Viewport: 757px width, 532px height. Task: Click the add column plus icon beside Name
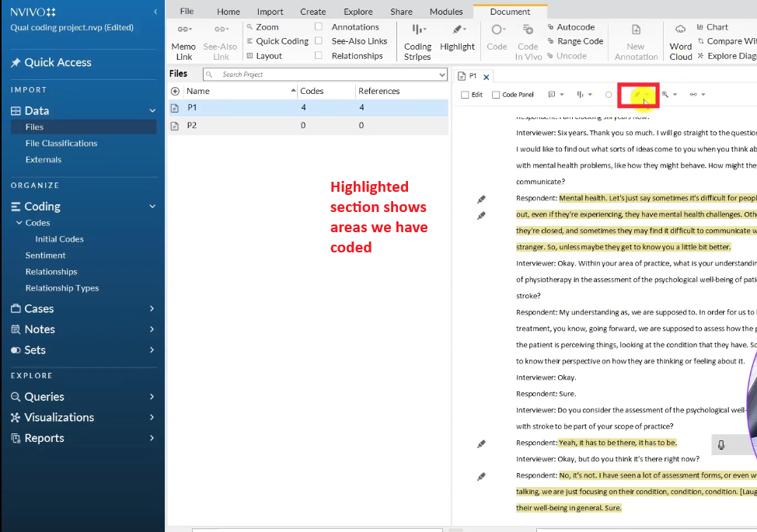[175, 92]
